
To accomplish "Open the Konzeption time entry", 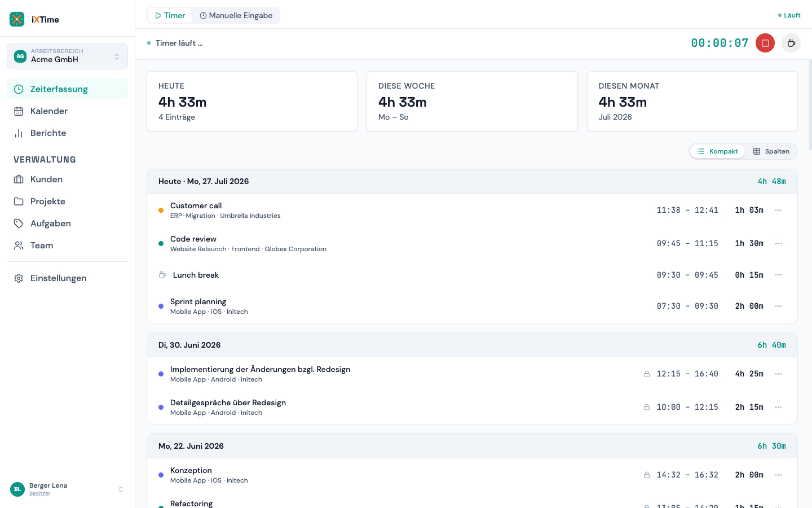I will (x=472, y=475).
